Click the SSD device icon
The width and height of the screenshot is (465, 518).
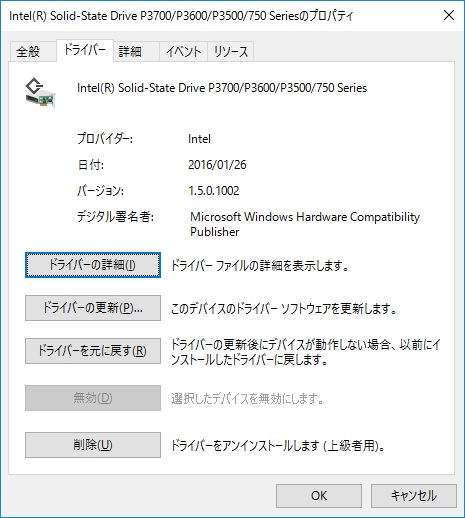click(40, 93)
